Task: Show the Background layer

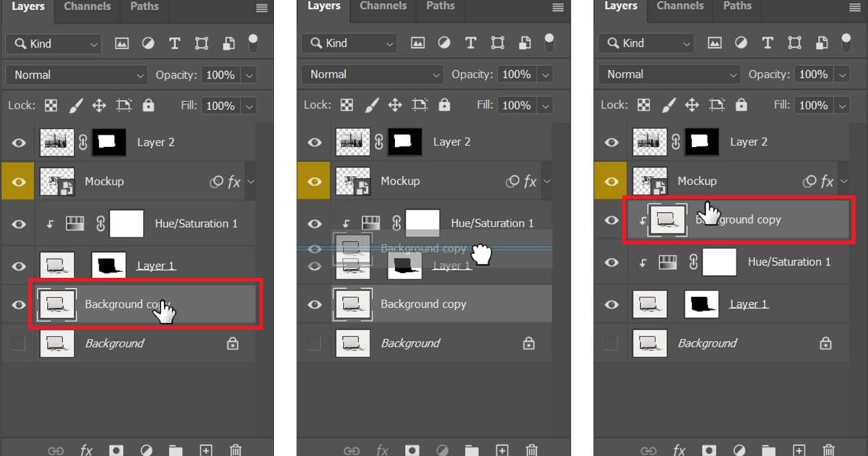Action: tap(18, 343)
